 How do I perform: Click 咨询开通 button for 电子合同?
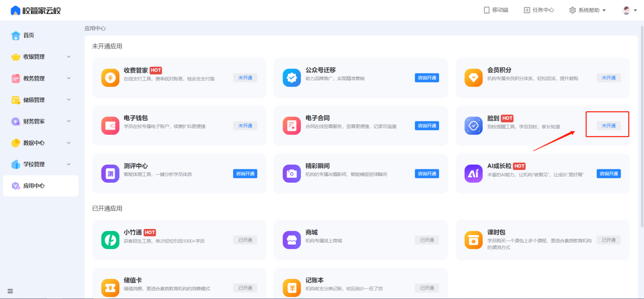pos(427,126)
